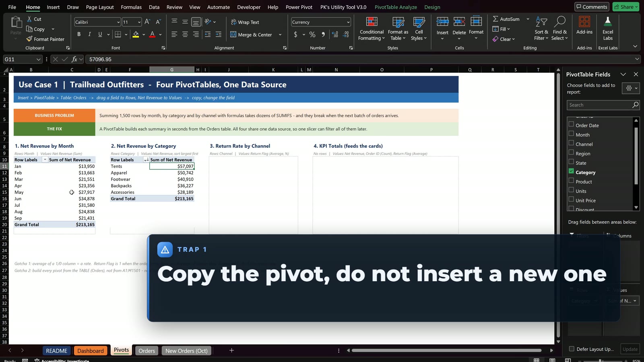Check the Unit Price field
This screenshot has width=644, height=362.
571,199
